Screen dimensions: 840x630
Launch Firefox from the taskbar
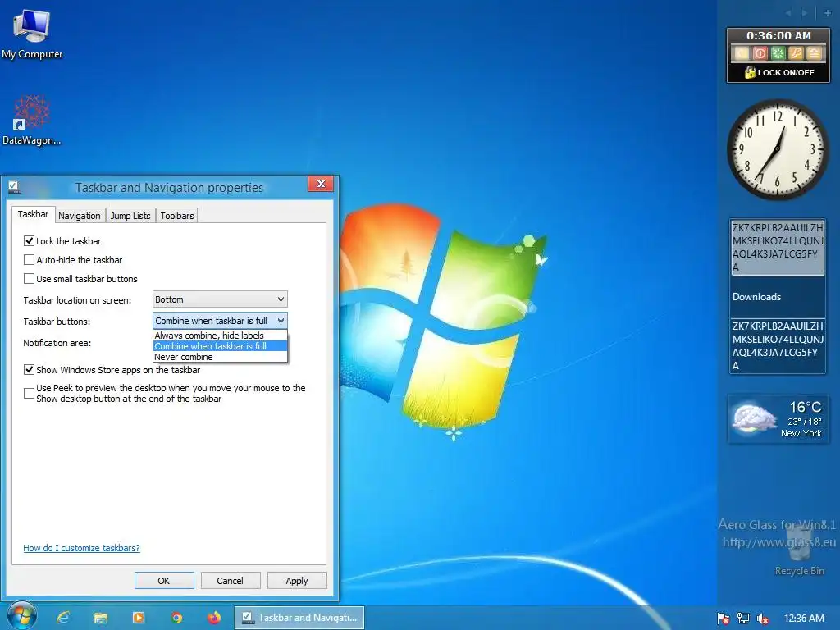pos(214,618)
